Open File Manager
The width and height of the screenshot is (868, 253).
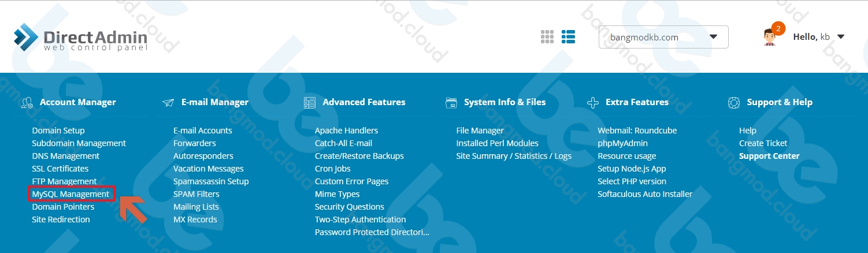[480, 131]
